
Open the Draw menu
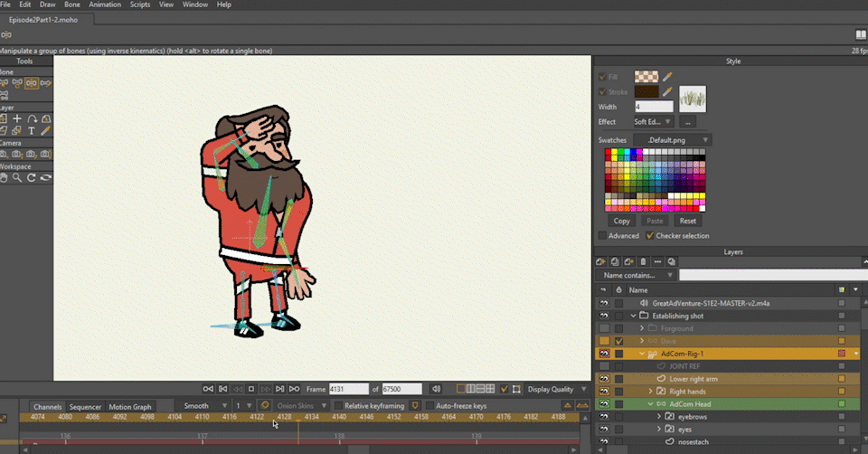click(x=48, y=5)
